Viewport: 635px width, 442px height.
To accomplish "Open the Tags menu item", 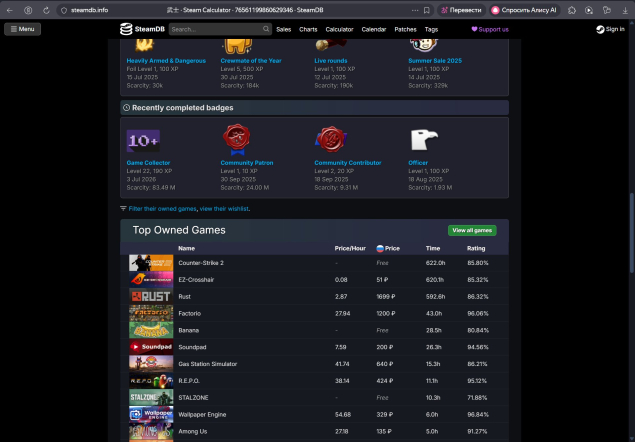I will (431, 29).
